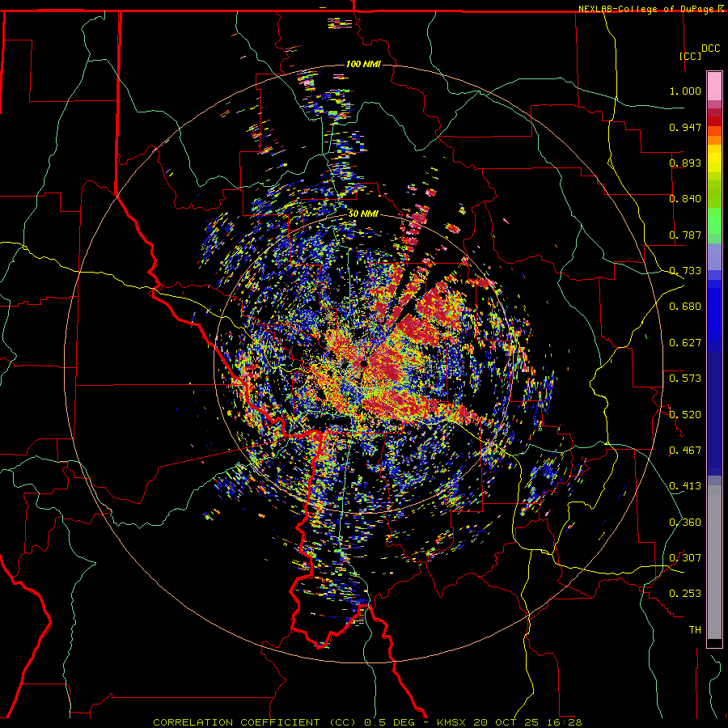Click the 0.573 legend value
The image size is (728, 728).
click(x=685, y=379)
